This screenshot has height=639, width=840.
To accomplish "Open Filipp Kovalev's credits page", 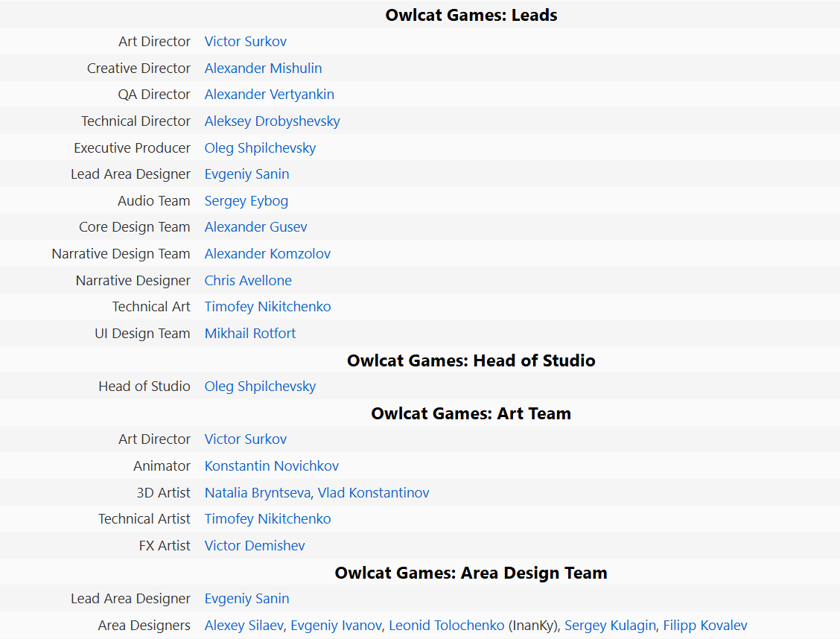I will (x=705, y=626).
